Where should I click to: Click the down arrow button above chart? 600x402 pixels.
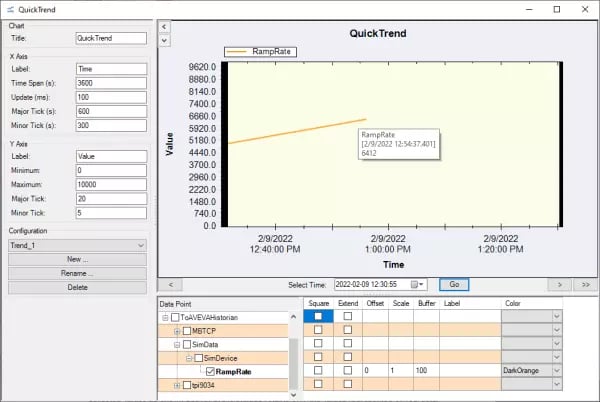(x=164, y=40)
